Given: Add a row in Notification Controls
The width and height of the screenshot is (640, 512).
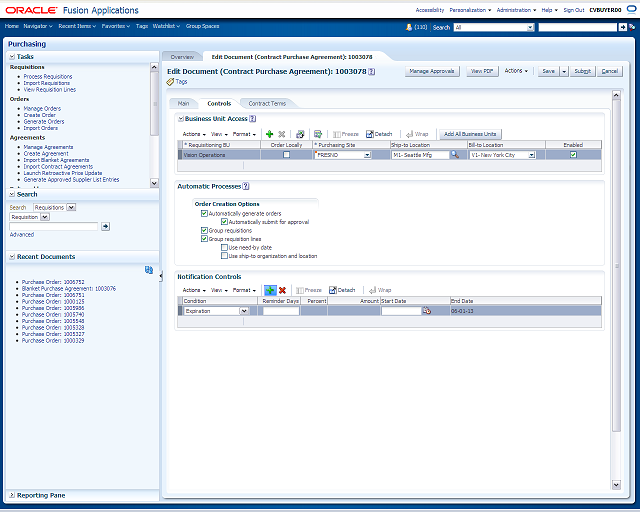Looking at the screenshot, I should pos(270,290).
